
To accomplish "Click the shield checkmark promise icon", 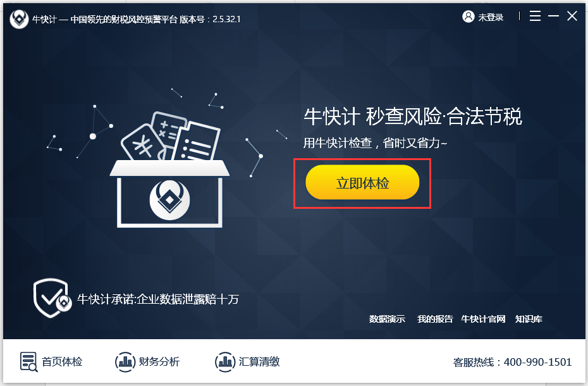I will [52, 298].
